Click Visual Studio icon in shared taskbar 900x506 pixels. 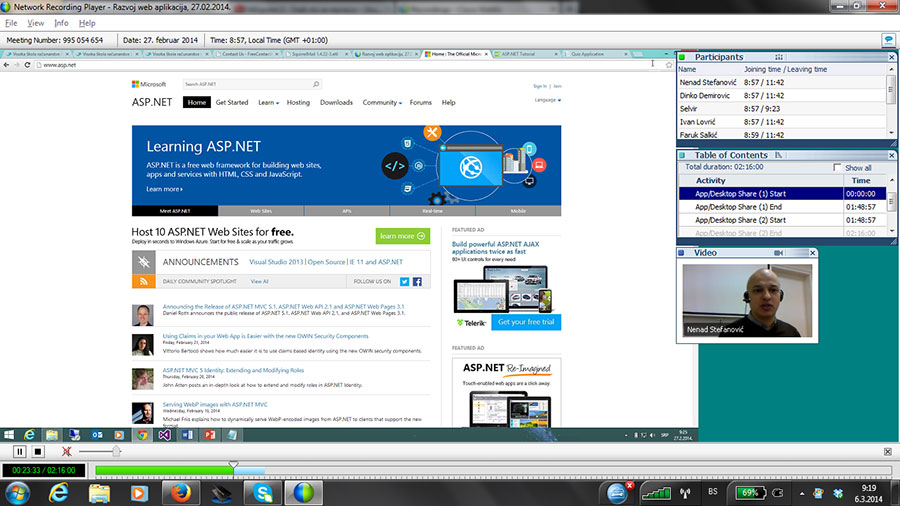tap(164, 435)
